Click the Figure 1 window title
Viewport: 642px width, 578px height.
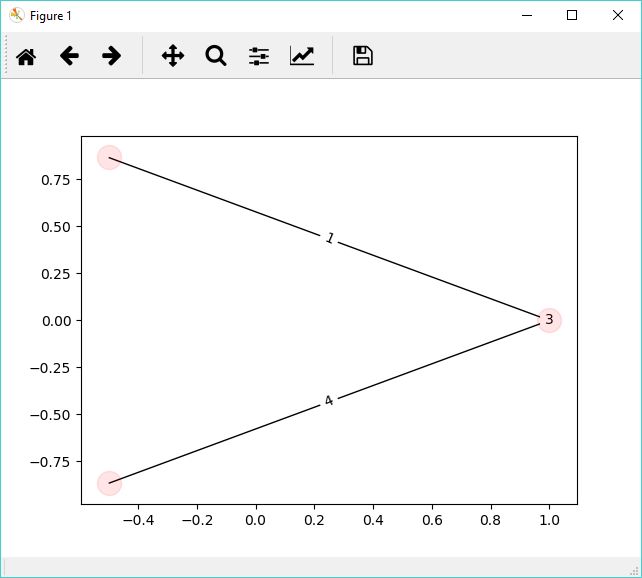pyautogui.click(x=51, y=16)
